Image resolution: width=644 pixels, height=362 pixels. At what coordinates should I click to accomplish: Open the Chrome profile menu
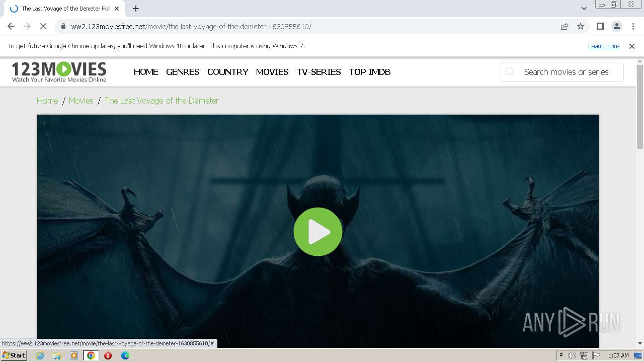pyautogui.click(x=616, y=26)
